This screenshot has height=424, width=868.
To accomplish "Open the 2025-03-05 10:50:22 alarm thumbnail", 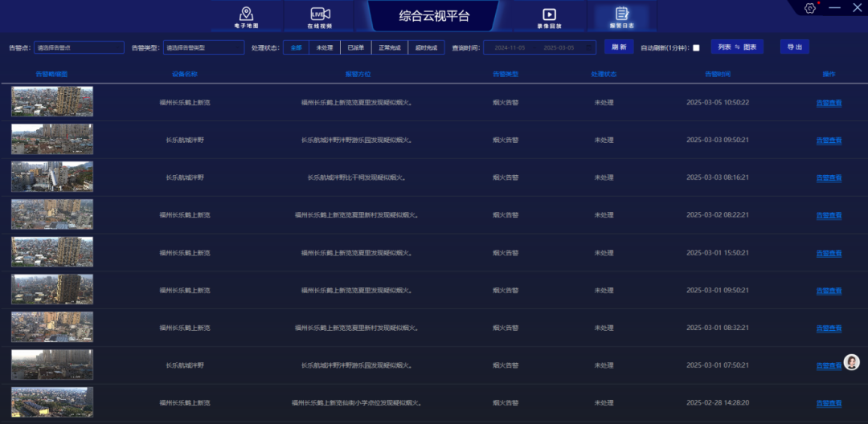I will point(52,102).
